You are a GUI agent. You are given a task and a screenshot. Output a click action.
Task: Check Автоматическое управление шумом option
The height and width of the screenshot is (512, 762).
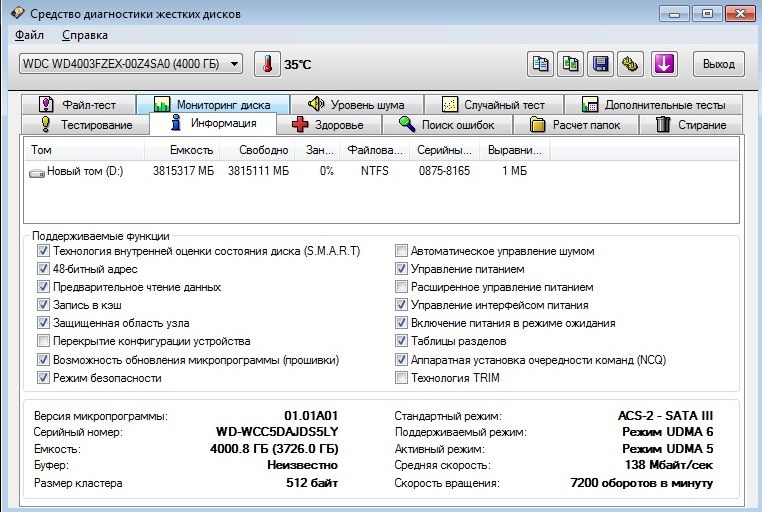click(402, 251)
